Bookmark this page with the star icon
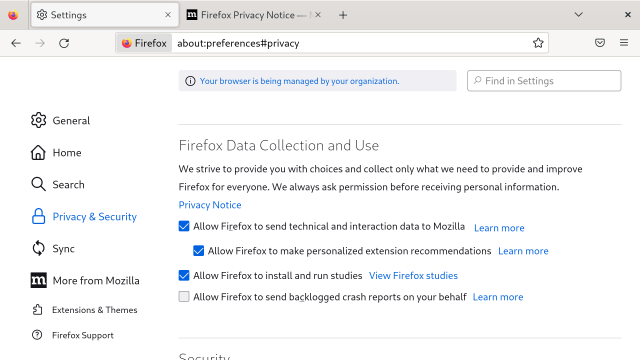Image resolution: width=640 pixels, height=360 pixels. (x=538, y=43)
